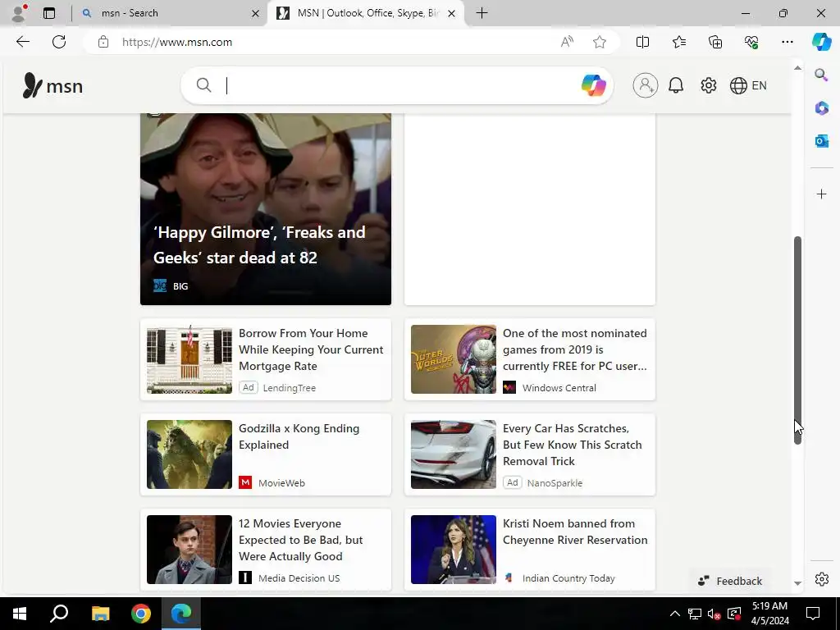The width and height of the screenshot is (840, 630).
Task: Click the Feedback button
Action: (730, 581)
